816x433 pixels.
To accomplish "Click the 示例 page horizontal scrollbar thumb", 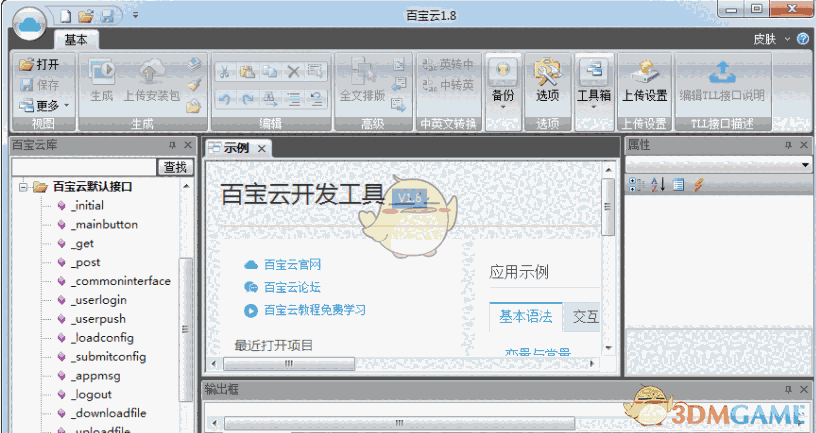I will tap(289, 364).
